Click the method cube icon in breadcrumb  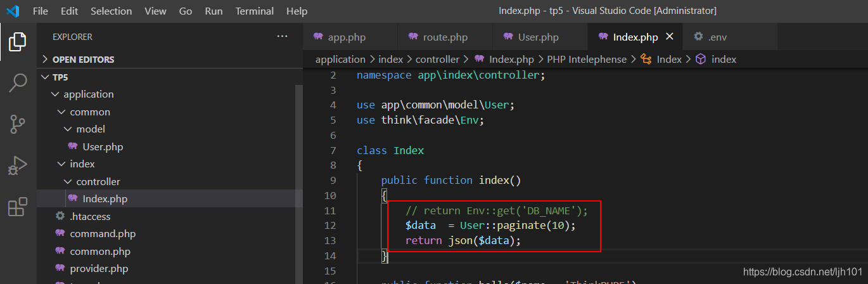coord(701,59)
